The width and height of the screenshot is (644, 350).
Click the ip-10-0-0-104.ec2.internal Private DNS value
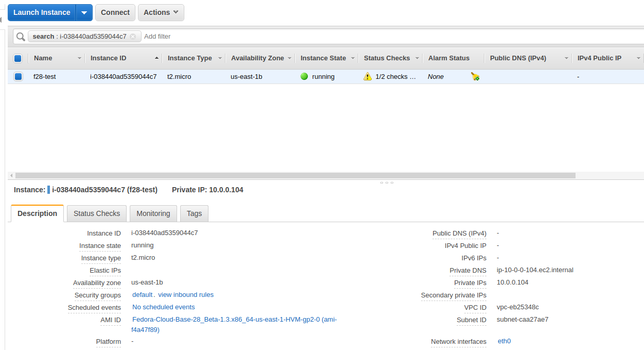pyautogui.click(x=535, y=270)
